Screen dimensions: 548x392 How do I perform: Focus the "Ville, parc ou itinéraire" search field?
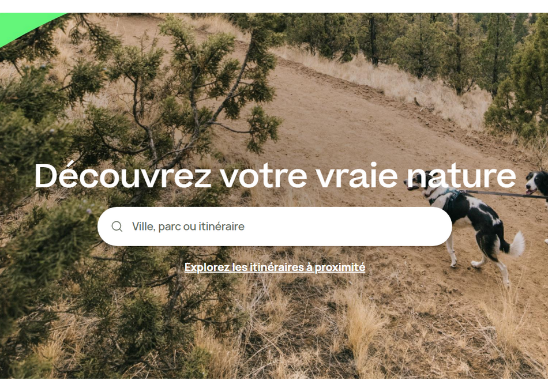(275, 227)
